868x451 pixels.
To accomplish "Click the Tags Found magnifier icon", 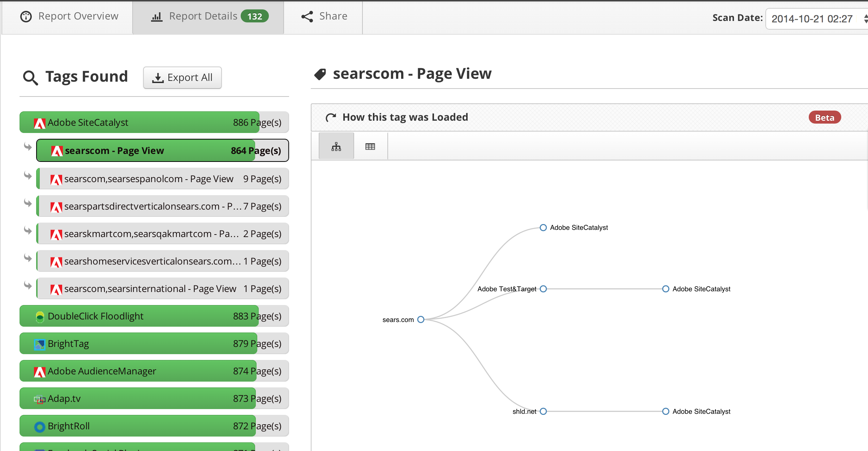I will (x=30, y=77).
